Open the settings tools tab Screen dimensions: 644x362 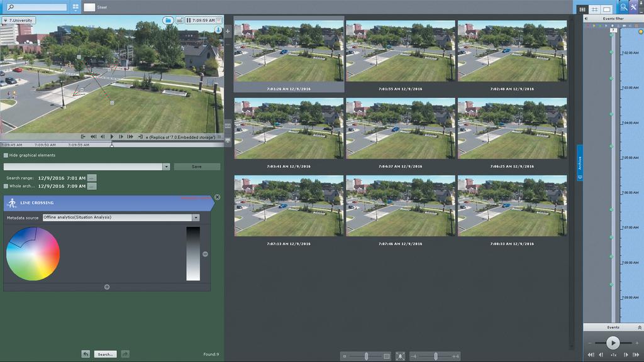633,7
